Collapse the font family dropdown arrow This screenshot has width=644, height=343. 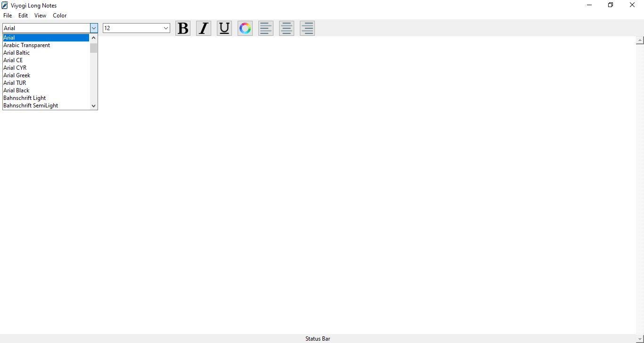pos(94,28)
